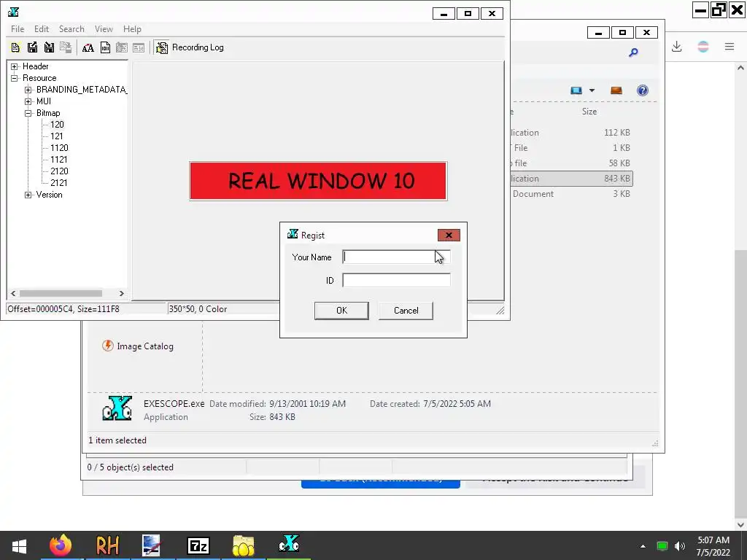Select the 3 KB Document row
747x560 pixels.
pos(572,194)
